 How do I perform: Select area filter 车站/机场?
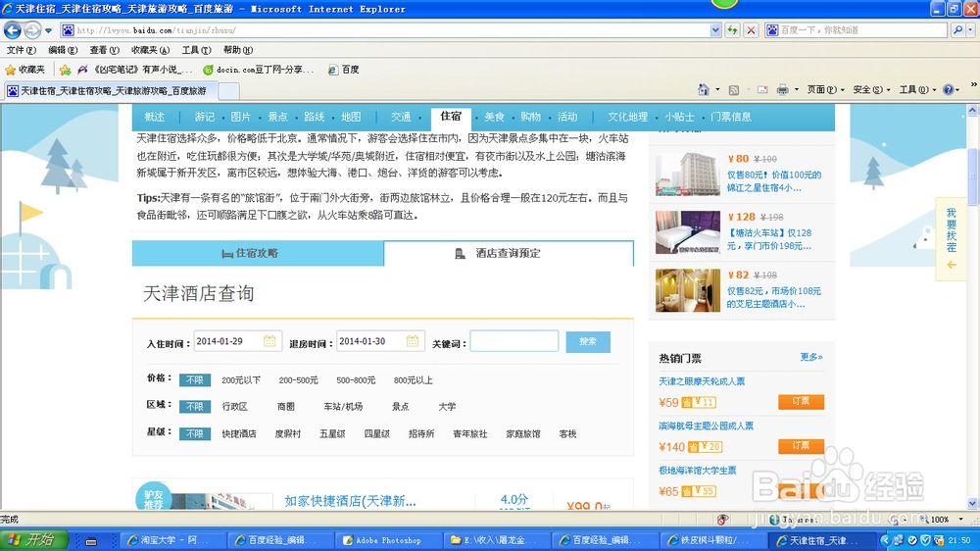click(x=343, y=407)
